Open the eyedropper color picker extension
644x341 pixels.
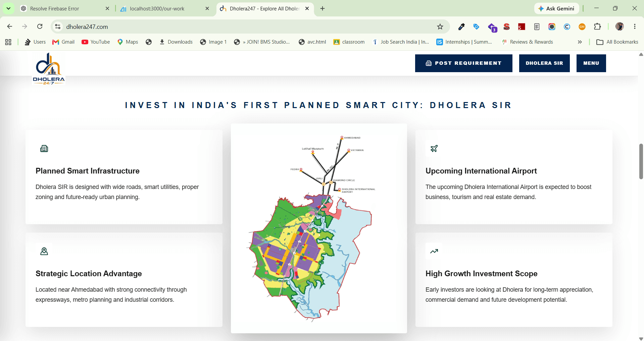point(461,27)
